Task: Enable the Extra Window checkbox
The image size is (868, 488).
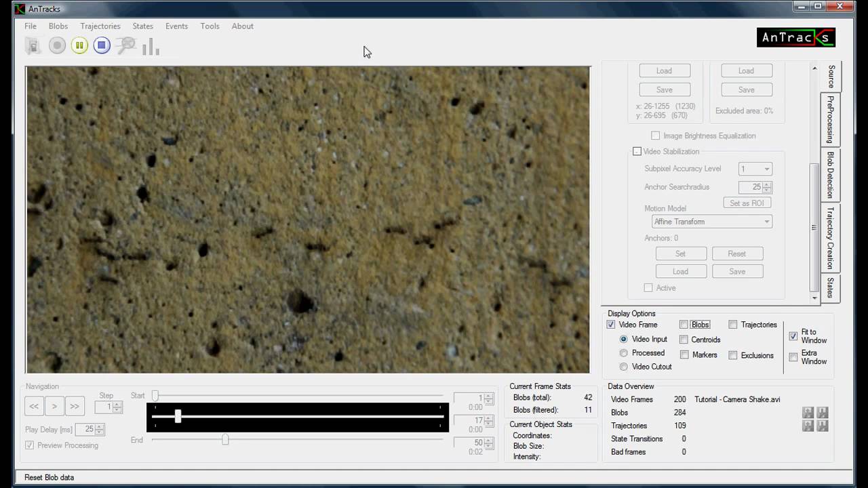Action: tap(793, 357)
